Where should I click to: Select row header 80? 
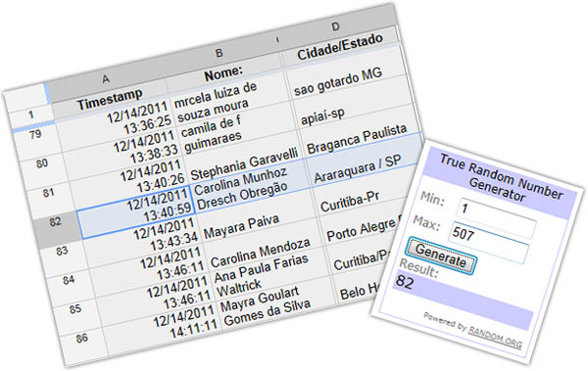42,163
